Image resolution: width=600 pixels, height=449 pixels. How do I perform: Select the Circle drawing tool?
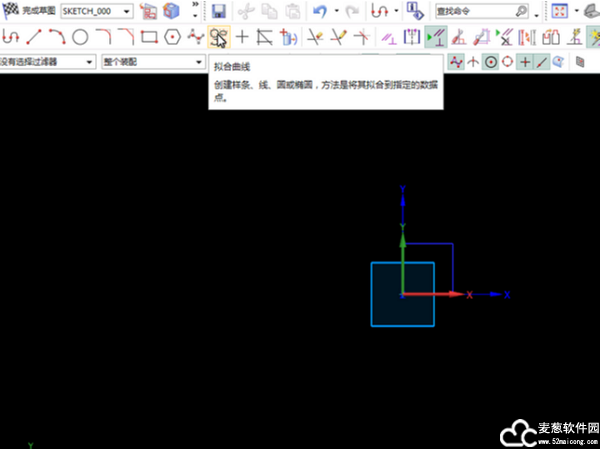pos(80,38)
